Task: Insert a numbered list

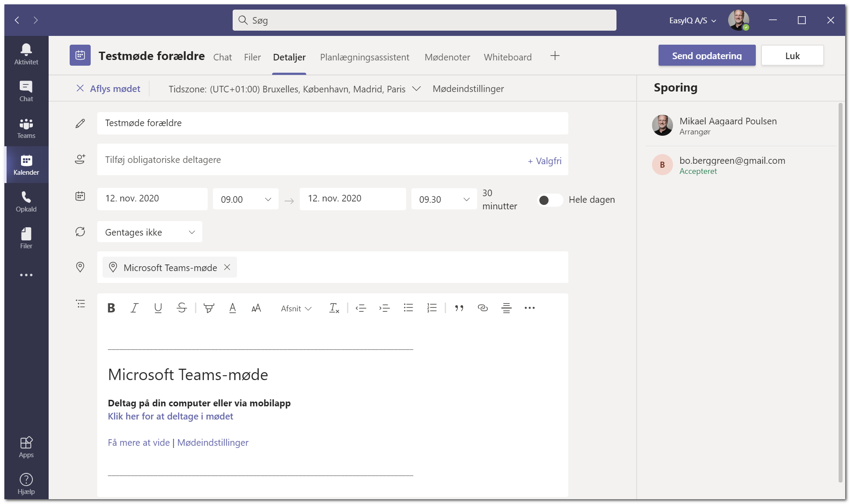Action: (x=432, y=308)
